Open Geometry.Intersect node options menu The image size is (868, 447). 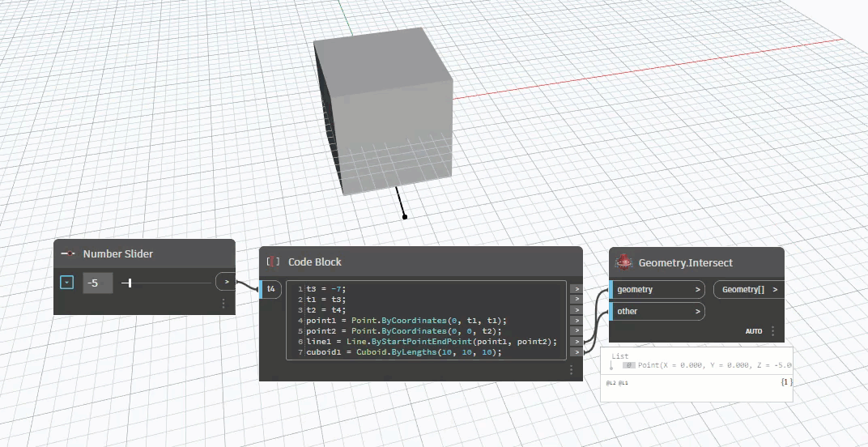pyautogui.click(x=772, y=331)
